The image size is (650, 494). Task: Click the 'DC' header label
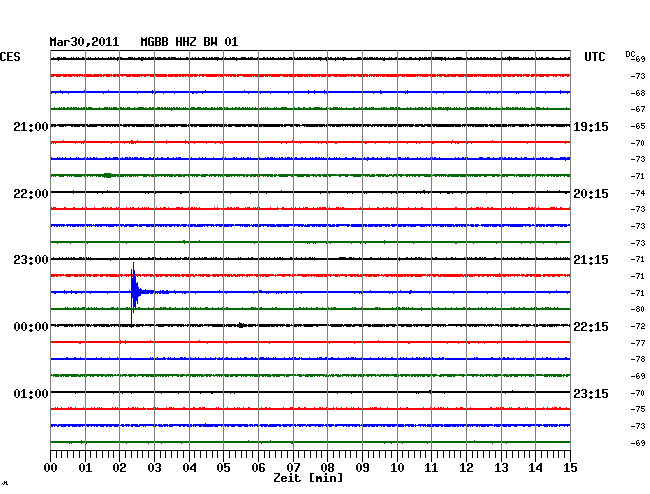[x=630, y=54]
